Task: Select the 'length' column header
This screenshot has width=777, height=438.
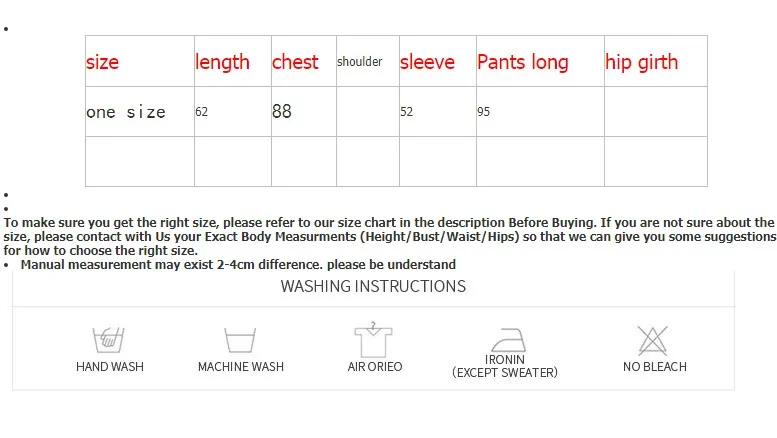Action: coord(222,62)
